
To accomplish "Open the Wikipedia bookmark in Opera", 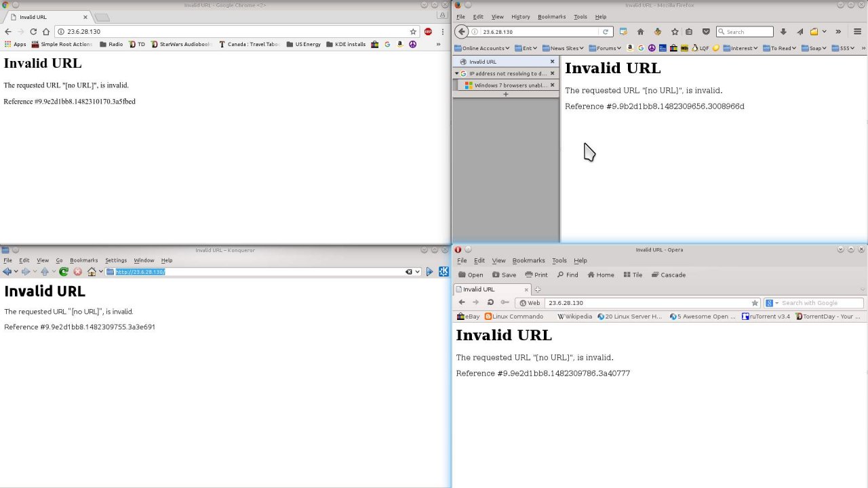I will (x=574, y=317).
